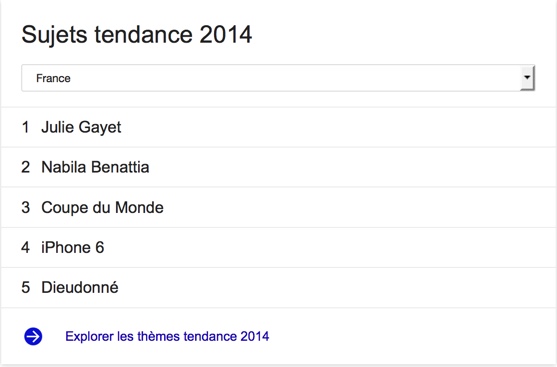
Task: Click rank number 2 beside Nabila Benattia
Action: pos(26,167)
